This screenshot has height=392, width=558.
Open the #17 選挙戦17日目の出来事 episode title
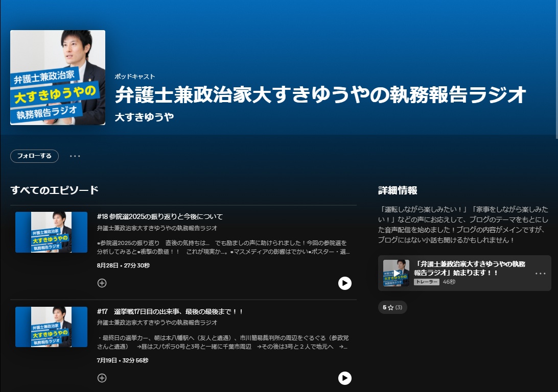pos(170,311)
